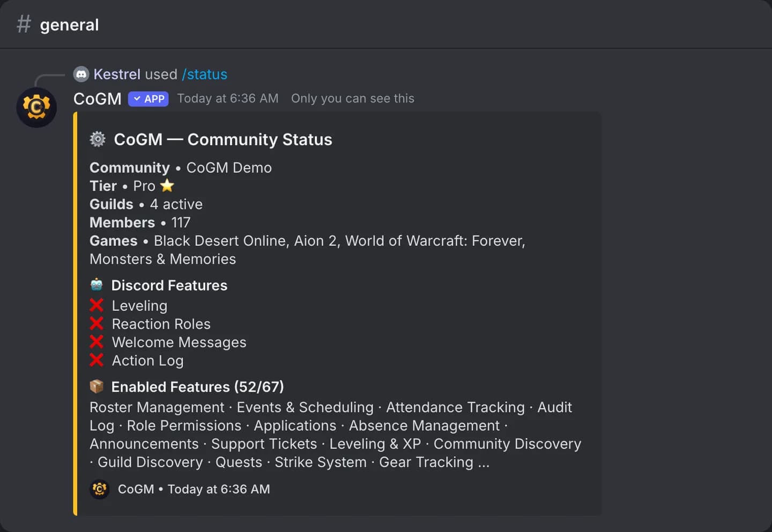This screenshot has width=772, height=532.
Task: Click the gear icon in the embed title
Action: 98,139
